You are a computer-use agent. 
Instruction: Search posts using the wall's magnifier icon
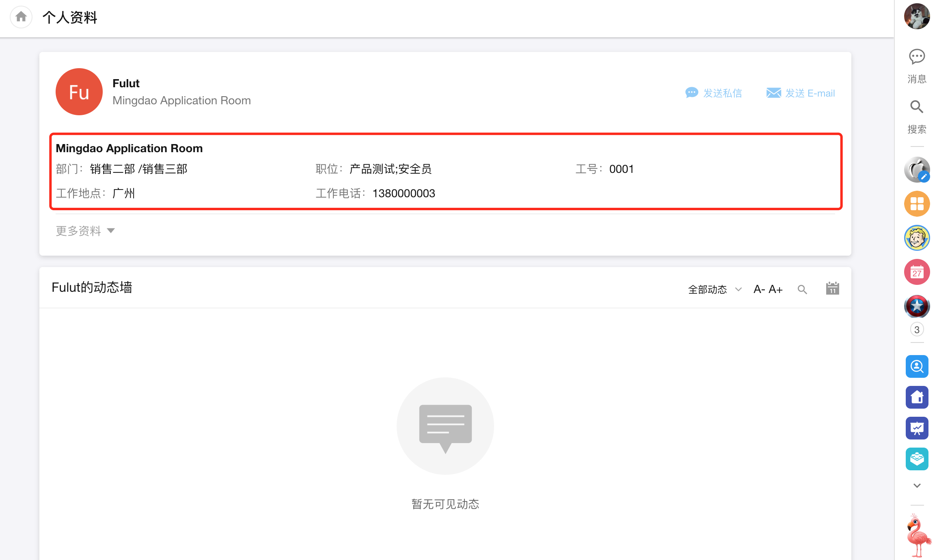802,289
